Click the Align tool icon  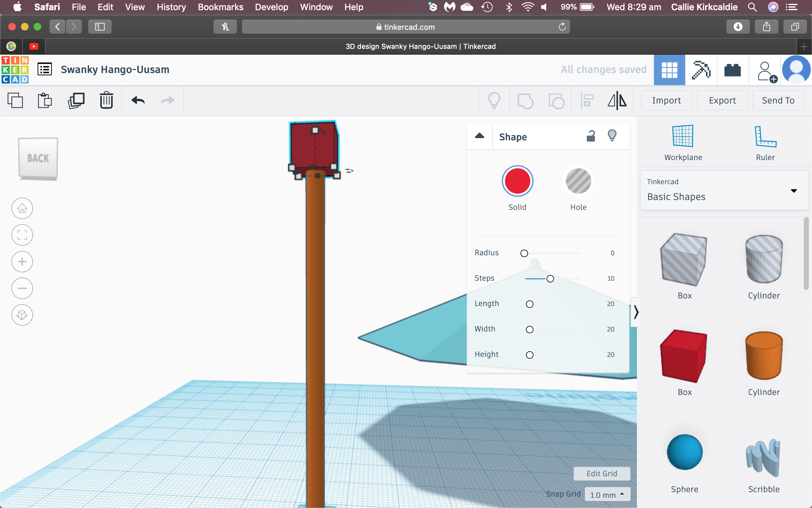pyautogui.click(x=587, y=100)
